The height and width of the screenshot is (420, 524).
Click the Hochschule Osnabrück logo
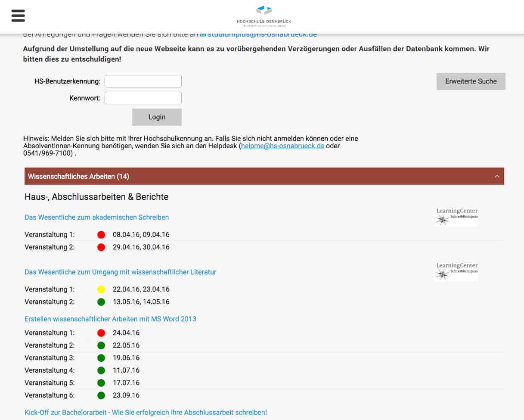pyautogui.click(x=264, y=16)
